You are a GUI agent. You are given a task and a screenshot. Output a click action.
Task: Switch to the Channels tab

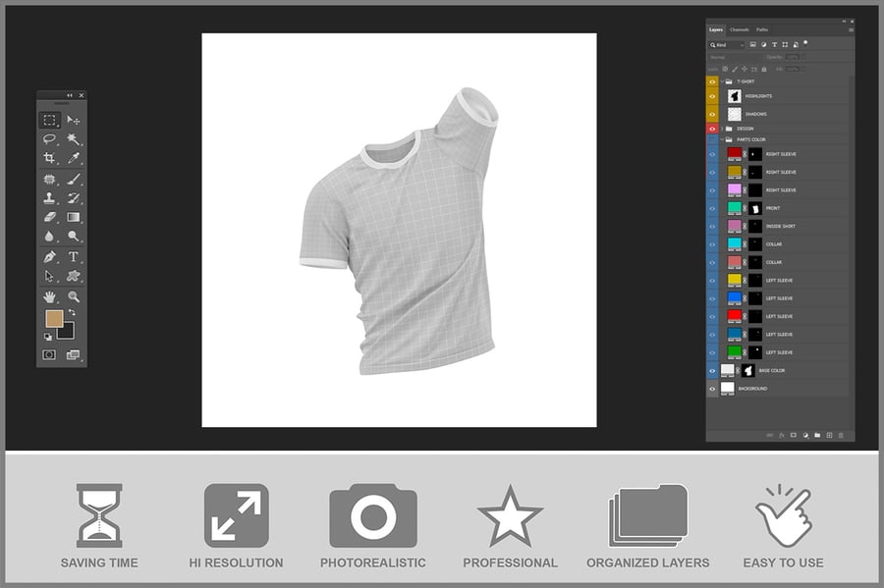739,29
